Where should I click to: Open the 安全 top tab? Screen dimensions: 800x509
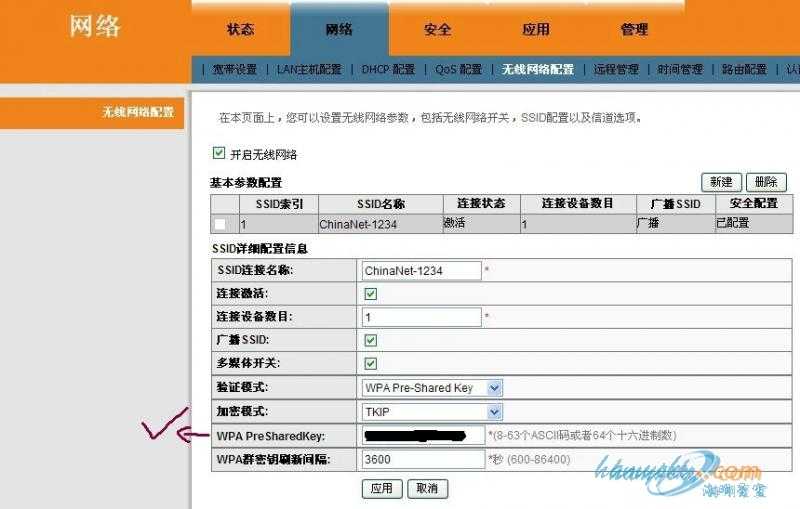tap(437, 29)
